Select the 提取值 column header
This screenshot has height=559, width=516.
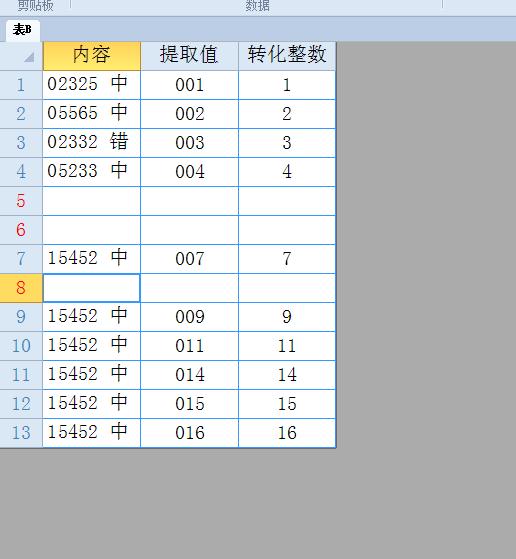[x=189, y=56]
